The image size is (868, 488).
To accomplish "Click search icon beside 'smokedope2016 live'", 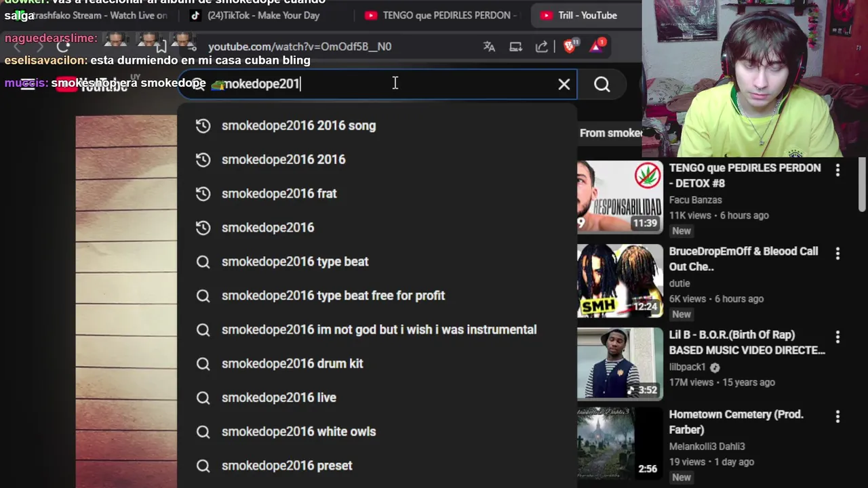I will [x=203, y=398].
